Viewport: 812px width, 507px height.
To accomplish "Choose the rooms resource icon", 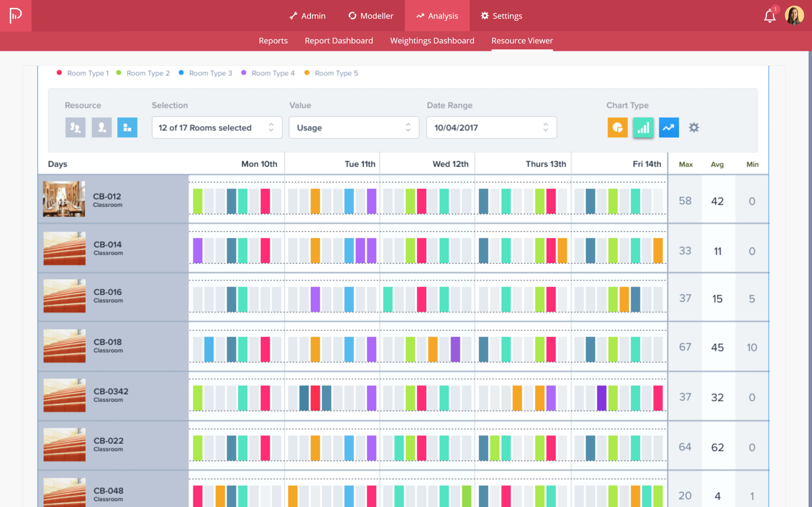I will (x=127, y=127).
